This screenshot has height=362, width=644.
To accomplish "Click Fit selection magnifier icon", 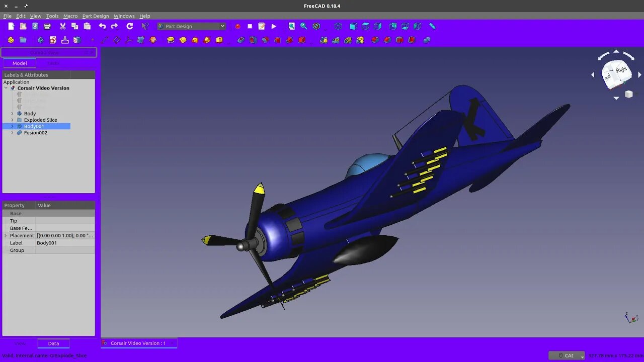I will pos(304,26).
